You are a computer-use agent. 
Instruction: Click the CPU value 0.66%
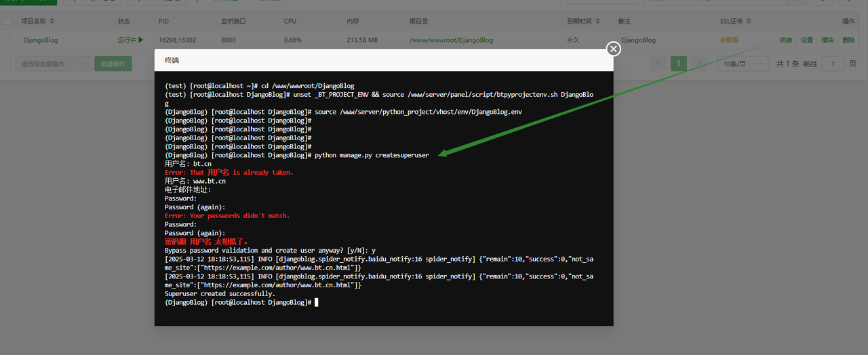pos(293,40)
